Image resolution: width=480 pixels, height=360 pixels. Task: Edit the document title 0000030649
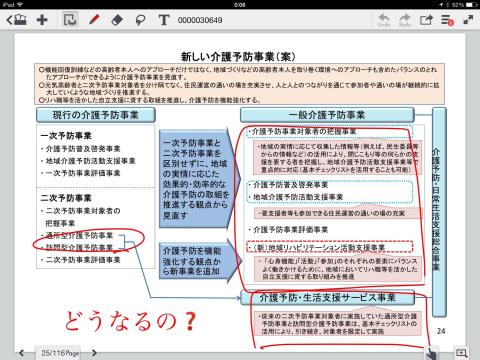point(200,20)
